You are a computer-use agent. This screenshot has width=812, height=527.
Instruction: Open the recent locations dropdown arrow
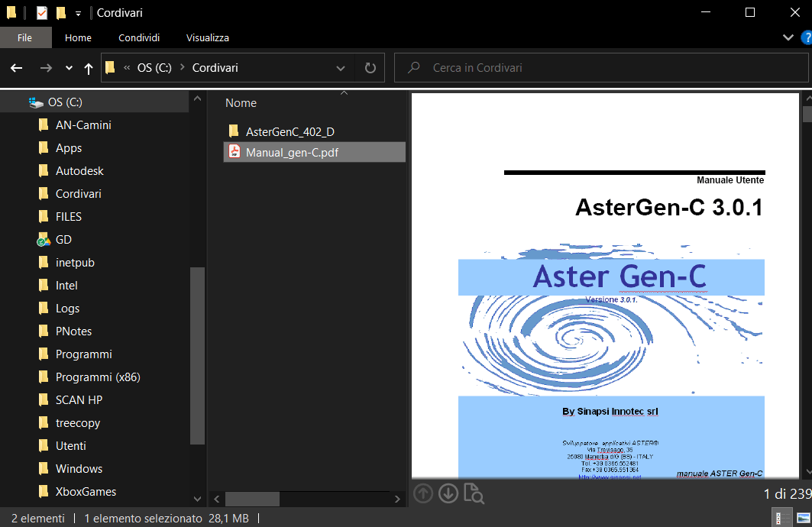[69, 68]
